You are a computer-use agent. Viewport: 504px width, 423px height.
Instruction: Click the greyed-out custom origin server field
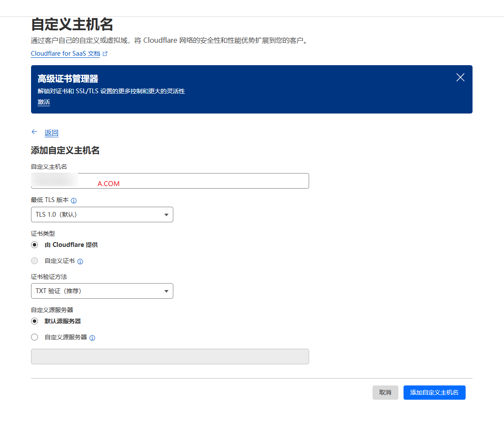tap(170, 357)
